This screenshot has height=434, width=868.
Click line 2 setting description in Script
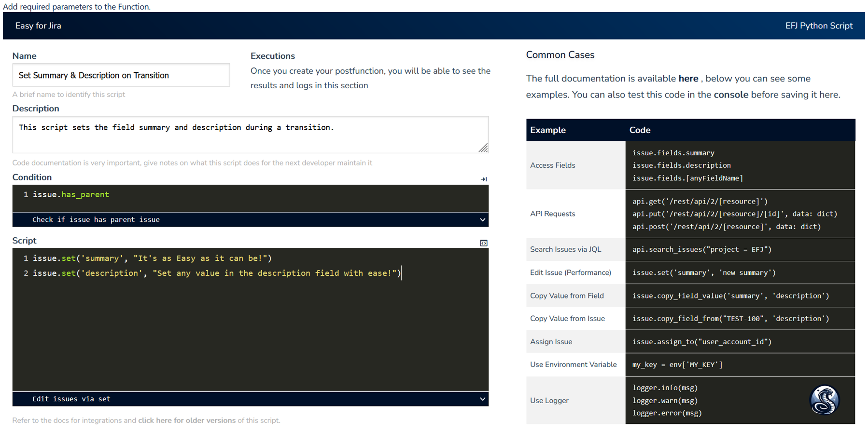pyautogui.click(x=216, y=273)
